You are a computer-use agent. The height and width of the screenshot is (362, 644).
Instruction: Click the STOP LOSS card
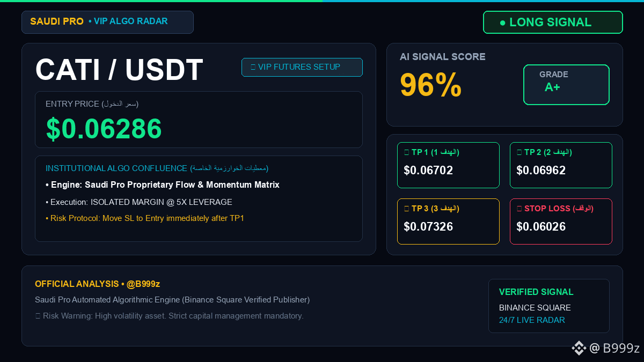point(561,221)
